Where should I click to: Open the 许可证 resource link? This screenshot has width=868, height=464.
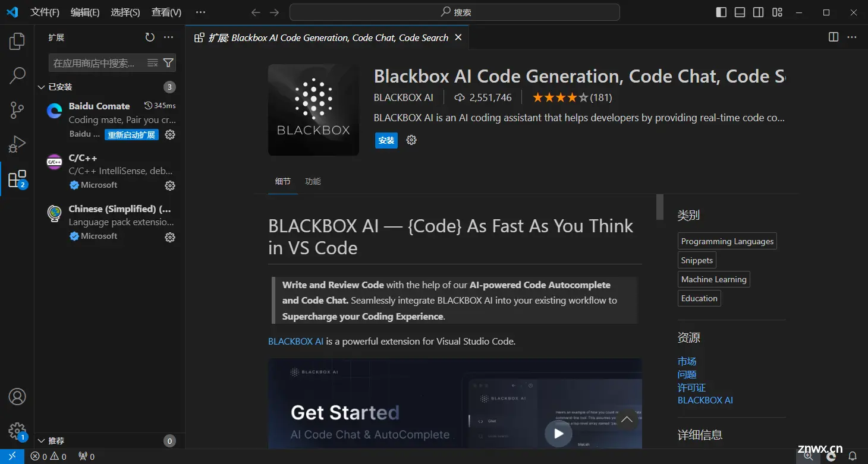click(691, 387)
